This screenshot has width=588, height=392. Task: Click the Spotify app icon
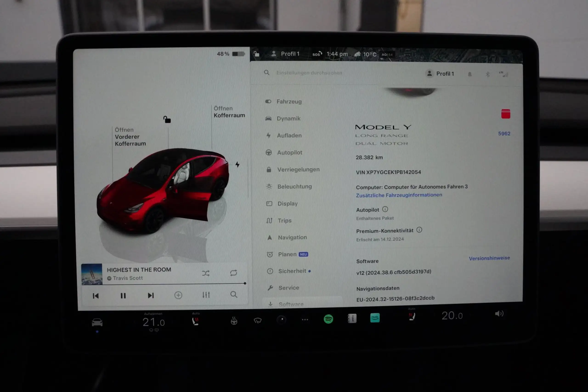[328, 318]
